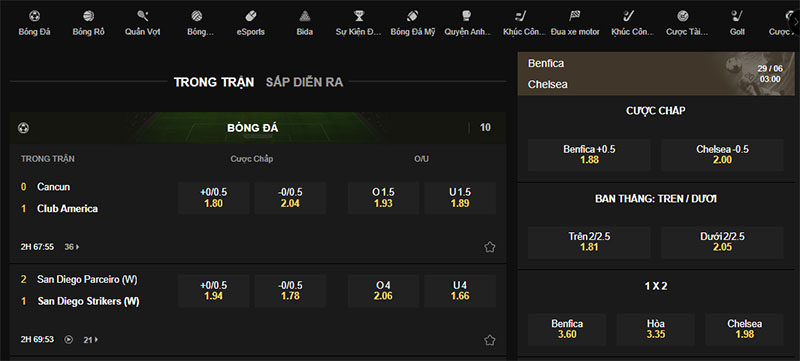Screen dimensions: 800x361
Task: Select Over 4 odds 2.06
Action: pyautogui.click(x=383, y=291)
